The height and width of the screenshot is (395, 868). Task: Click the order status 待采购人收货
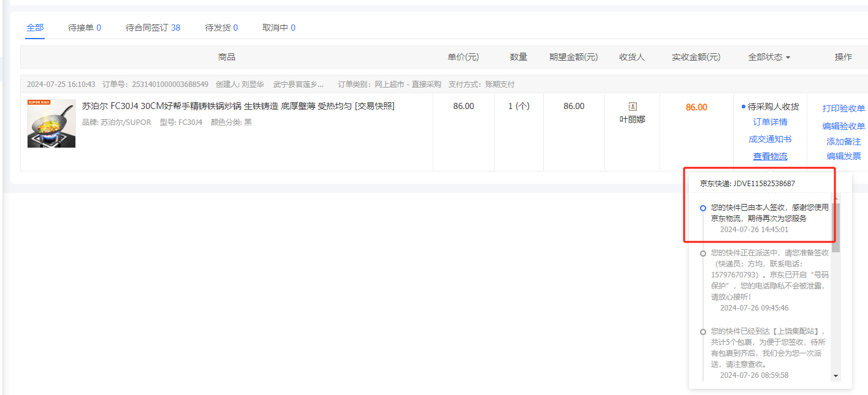[773, 107]
